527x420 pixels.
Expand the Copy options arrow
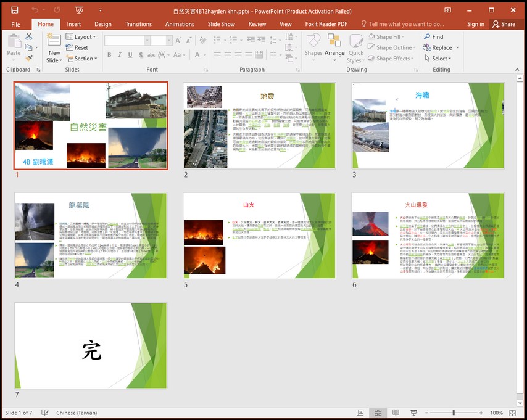tap(36, 47)
